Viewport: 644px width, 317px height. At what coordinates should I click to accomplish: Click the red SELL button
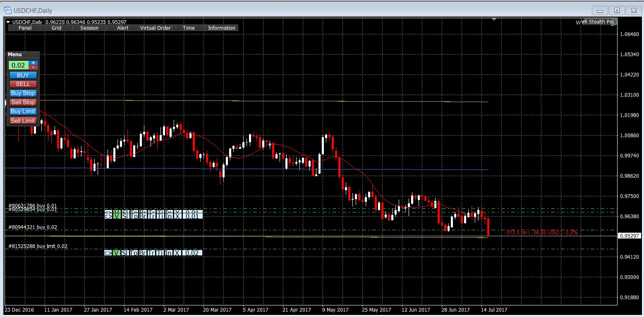[23, 84]
